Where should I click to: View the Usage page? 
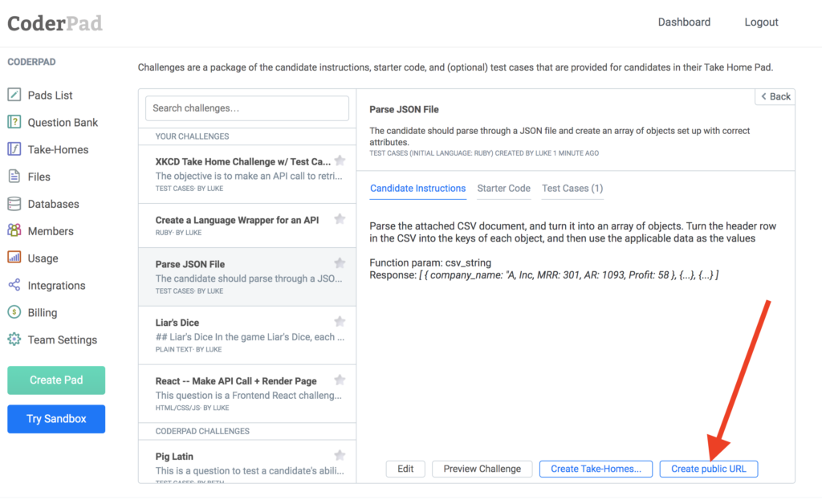(43, 258)
